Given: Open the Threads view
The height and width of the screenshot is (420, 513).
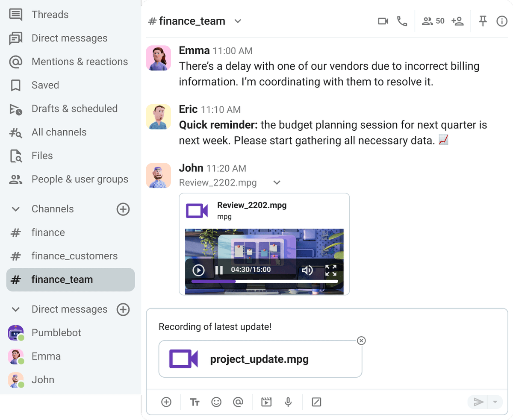Looking at the screenshot, I should pos(50,14).
